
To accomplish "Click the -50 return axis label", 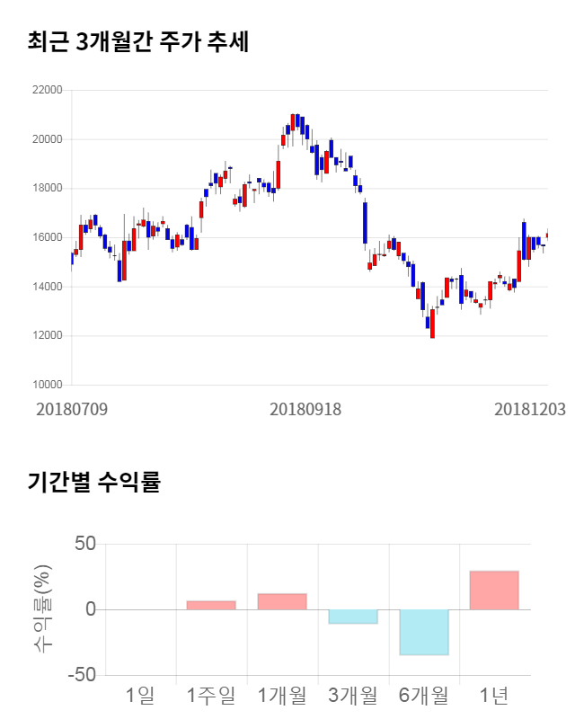I will pyautogui.click(x=84, y=675).
